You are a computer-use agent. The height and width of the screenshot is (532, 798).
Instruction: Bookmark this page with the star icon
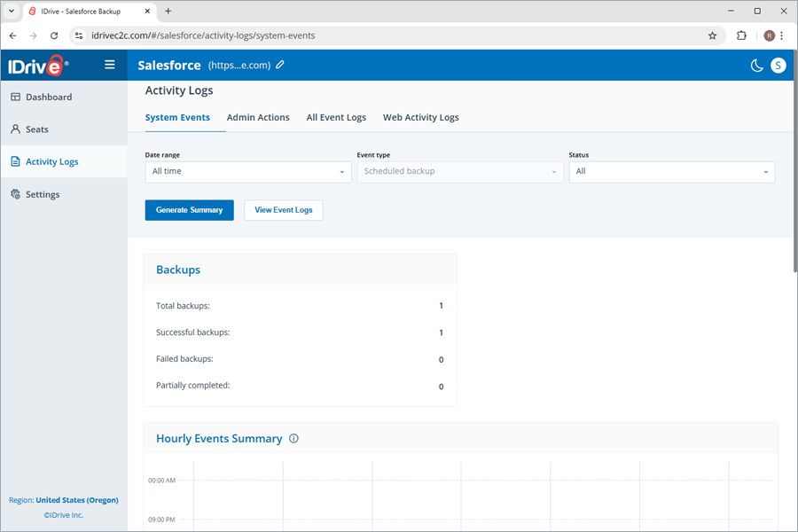point(712,35)
